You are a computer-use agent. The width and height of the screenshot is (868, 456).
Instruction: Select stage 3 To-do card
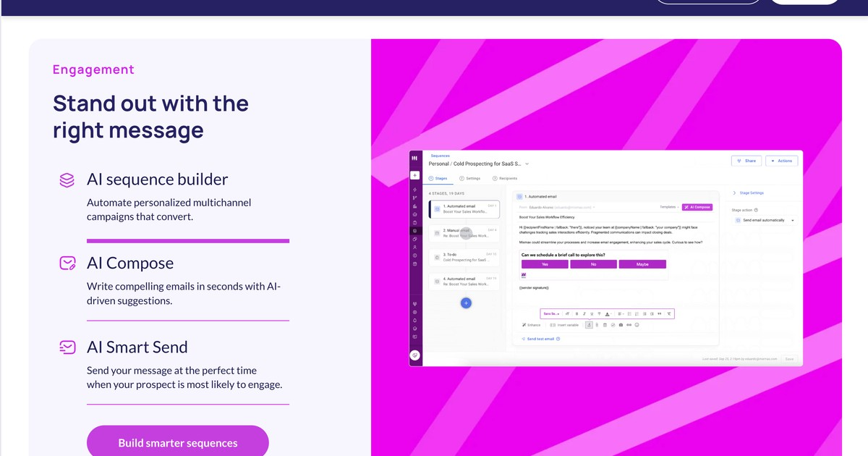pos(464,257)
